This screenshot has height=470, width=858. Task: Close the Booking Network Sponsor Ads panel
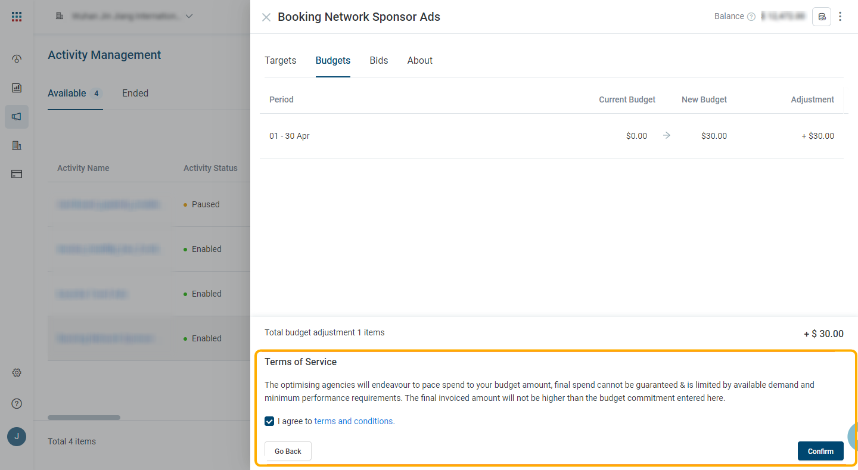tap(266, 17)
